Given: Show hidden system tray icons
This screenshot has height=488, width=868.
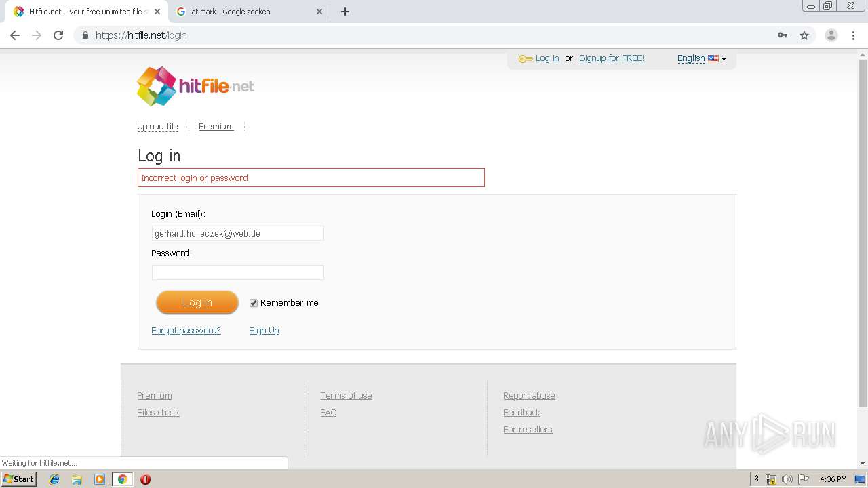Looking at the screenshot, I should click(x=756, y=479).
